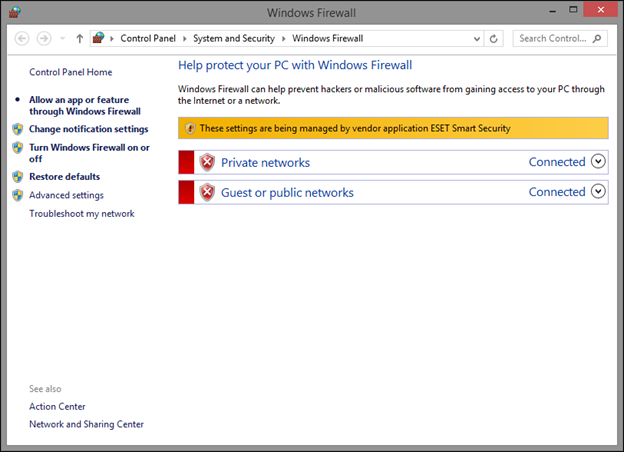Screen dimensions: 624x452
Task: Refresh the Windows Firewall page
Action: (x=493, y=39)
